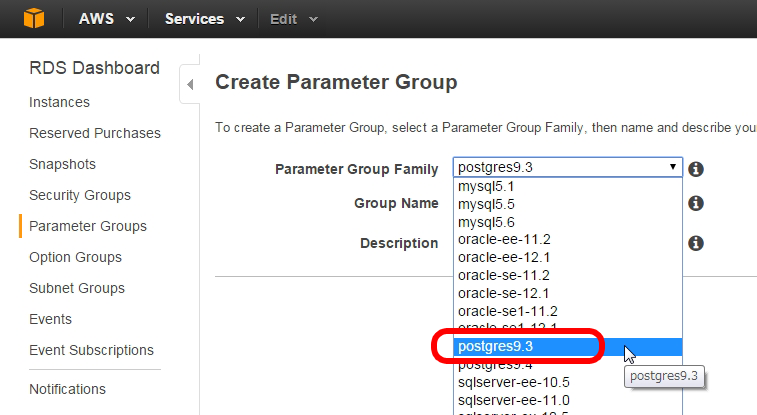Open Events in the sidebar
This screenshot has width=757, height=415.
pos(50,319)
